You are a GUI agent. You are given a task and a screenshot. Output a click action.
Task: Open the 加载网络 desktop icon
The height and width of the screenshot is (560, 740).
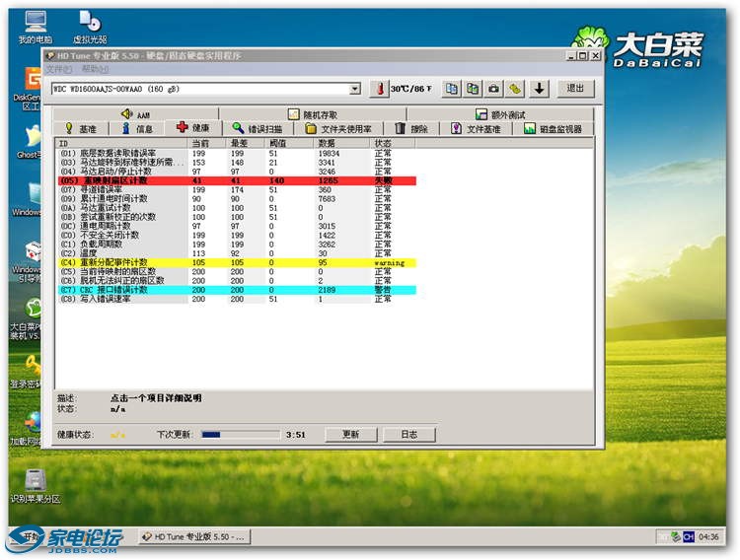point(27,428)
